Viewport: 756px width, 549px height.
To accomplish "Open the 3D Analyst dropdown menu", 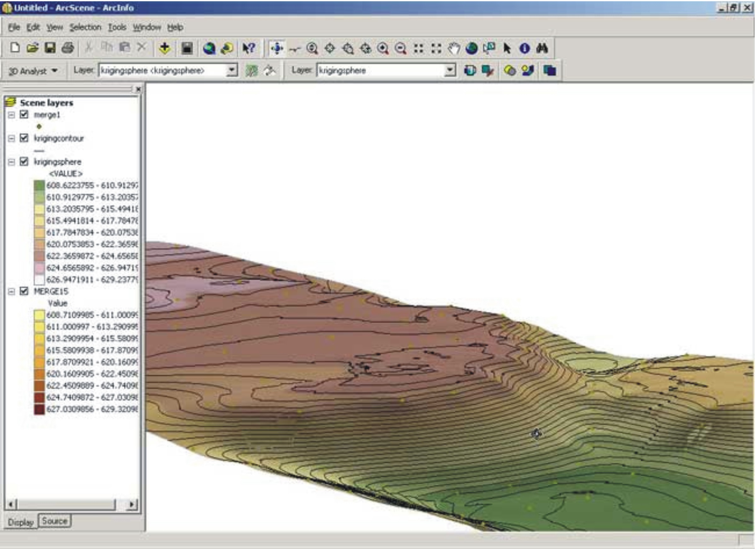I will click(33, 71).
